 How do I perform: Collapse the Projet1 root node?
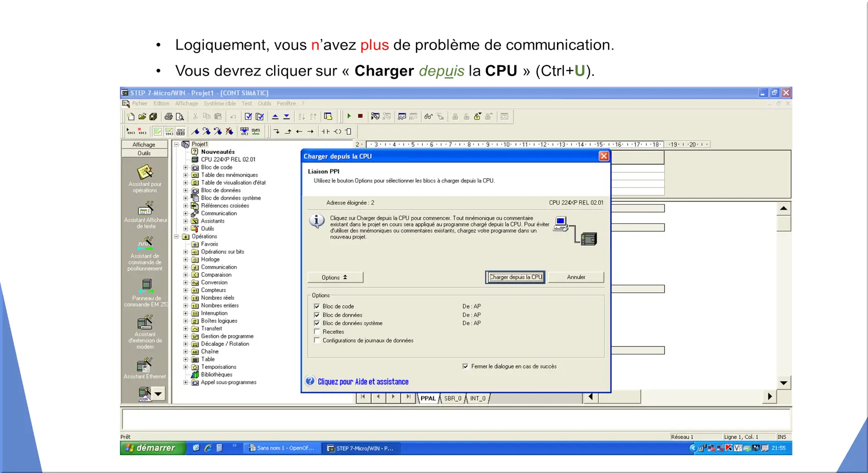click(177, 145)
